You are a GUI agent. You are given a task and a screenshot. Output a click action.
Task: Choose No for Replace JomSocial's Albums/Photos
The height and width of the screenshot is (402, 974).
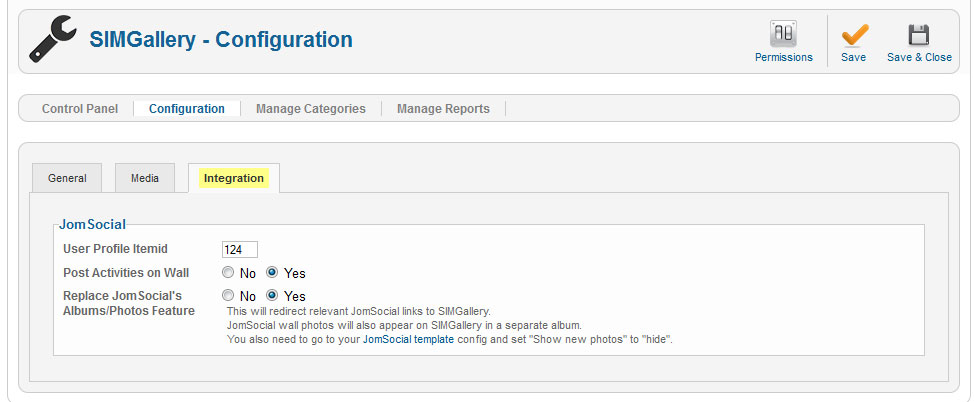(228, 296)
